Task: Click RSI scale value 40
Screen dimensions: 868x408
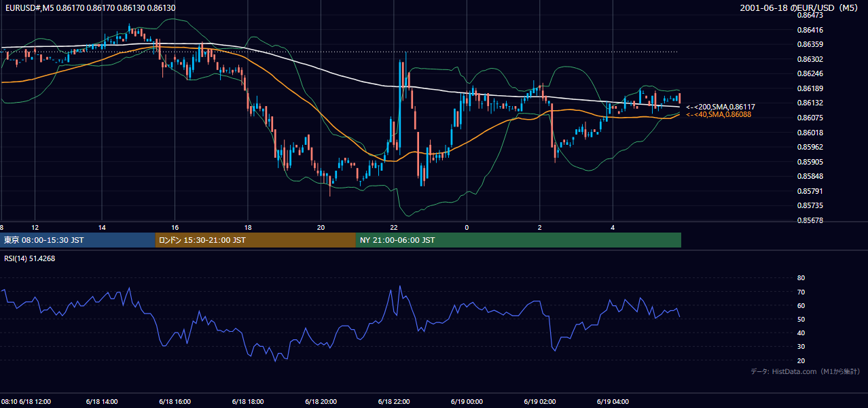Action: 801,333
